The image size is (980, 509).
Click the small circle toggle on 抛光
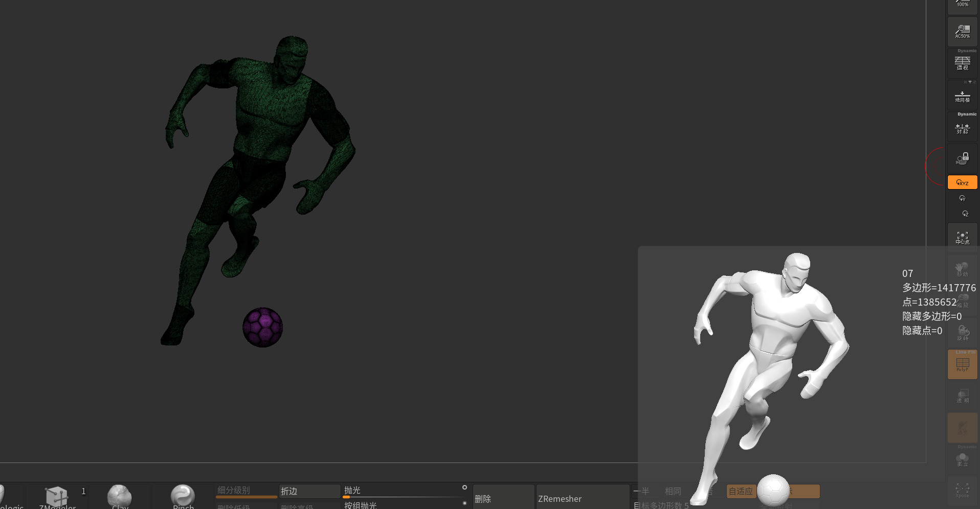(x=464, y=488)
